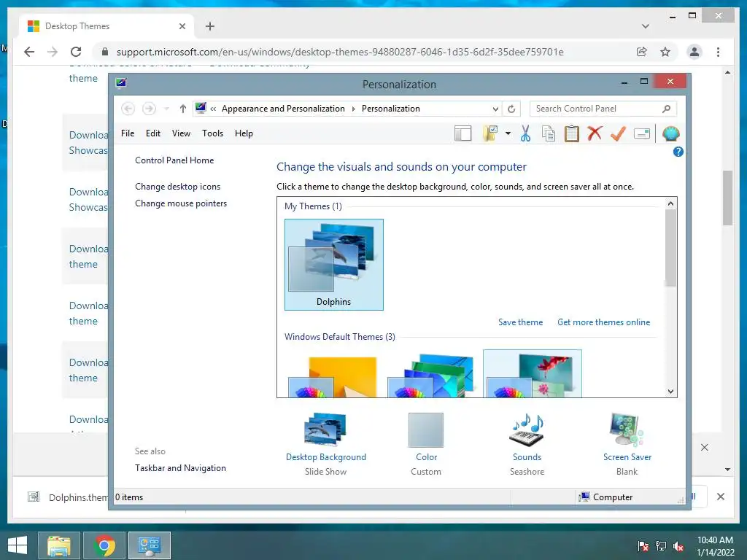Click Save theme link
The image size is (747, 560).
click(520, 322)
